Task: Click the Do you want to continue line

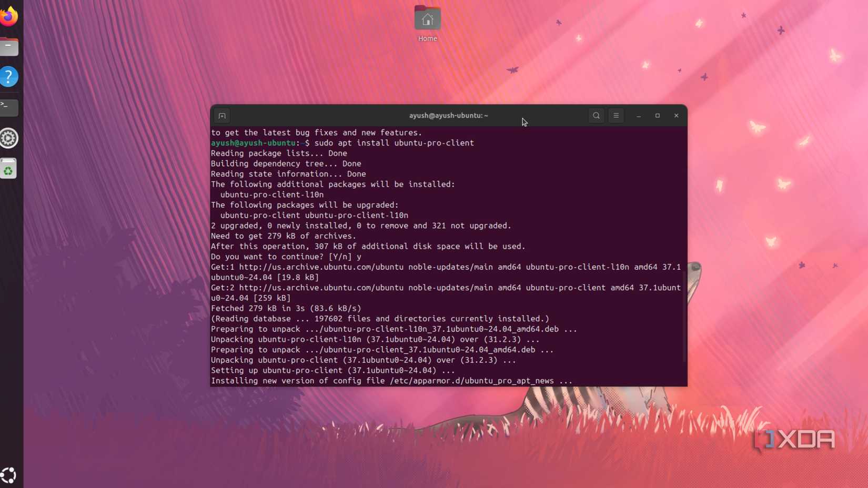Action: click(285, 257)
